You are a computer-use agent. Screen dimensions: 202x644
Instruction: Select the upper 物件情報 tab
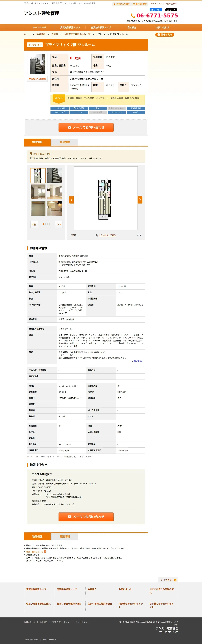[37, 142]
